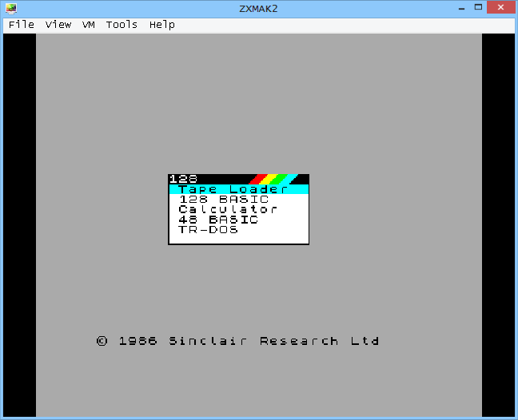Pick Calculator in the Spectrum menu
Screen dimensions: 518x420
(228, 209)
